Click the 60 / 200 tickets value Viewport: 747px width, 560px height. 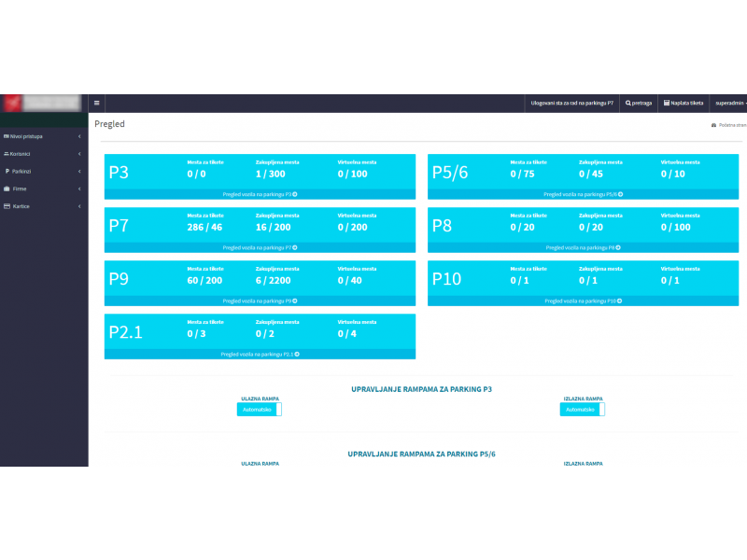click(x=204, y=281)
